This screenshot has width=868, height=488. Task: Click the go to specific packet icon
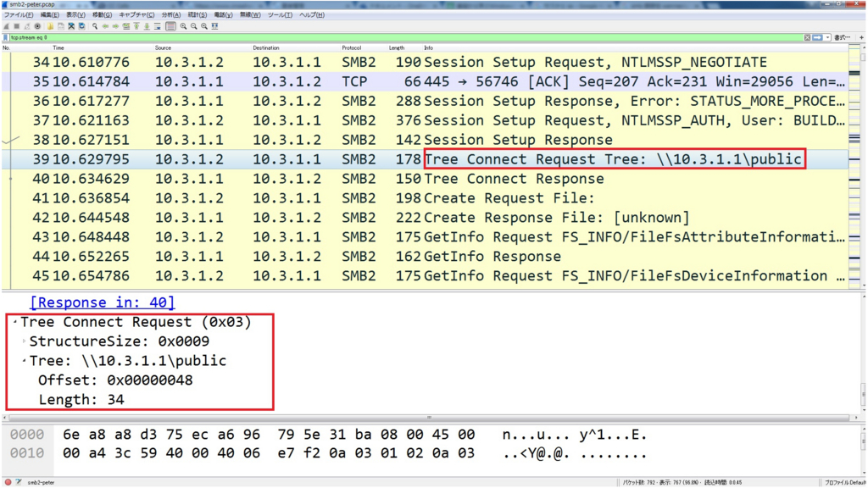(126, 26)
